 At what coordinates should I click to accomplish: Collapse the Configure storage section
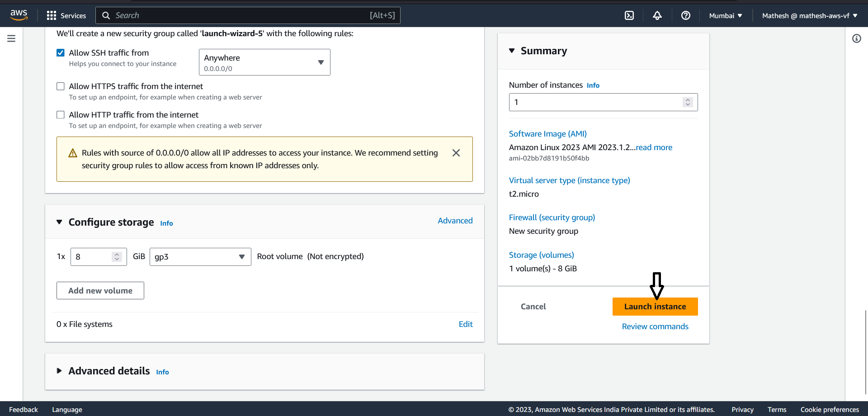pos(59,222)
